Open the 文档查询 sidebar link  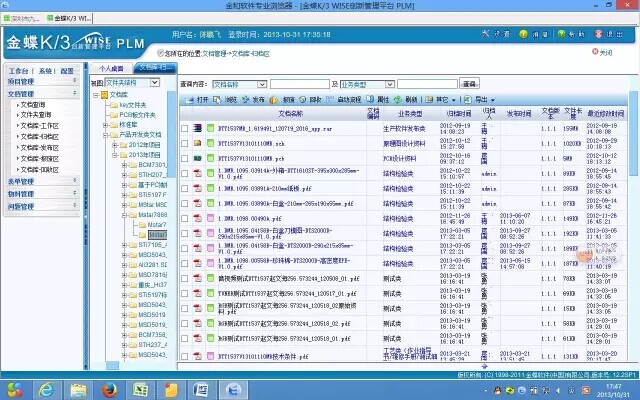tap(33, 105)
